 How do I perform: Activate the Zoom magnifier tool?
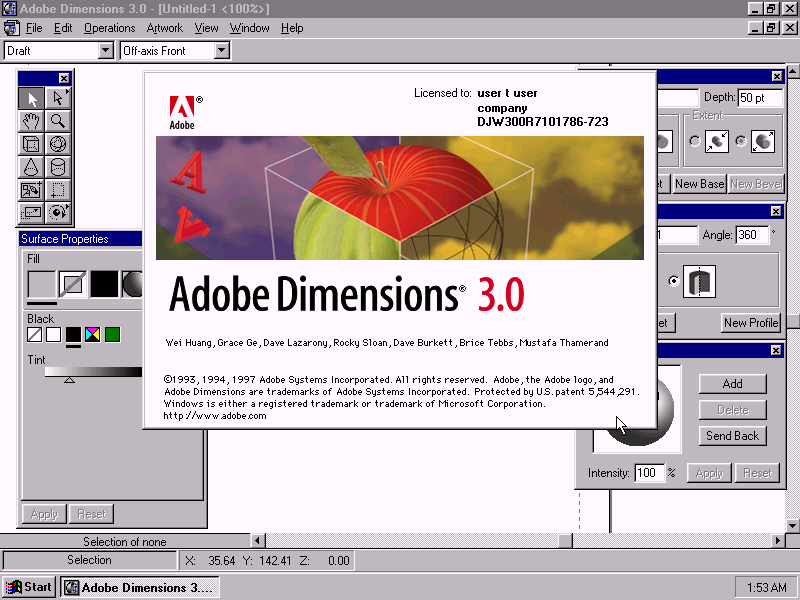point(58,121)
